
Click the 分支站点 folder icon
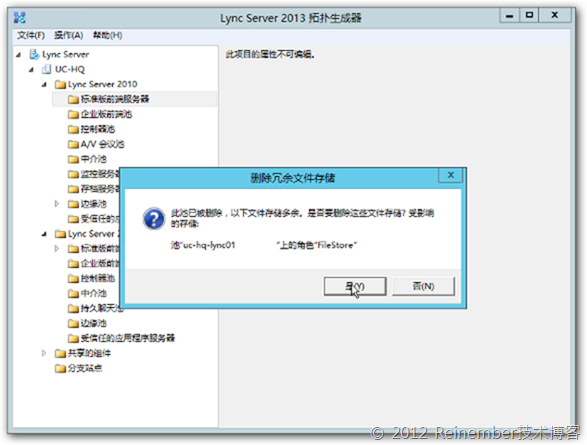pos(60,368)
